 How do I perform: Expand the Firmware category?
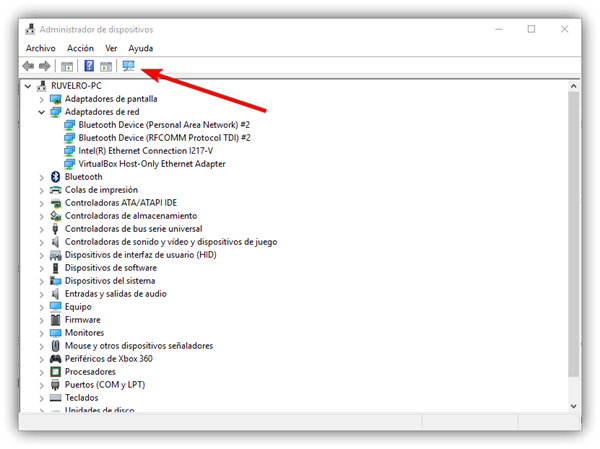tap(41, 321)
